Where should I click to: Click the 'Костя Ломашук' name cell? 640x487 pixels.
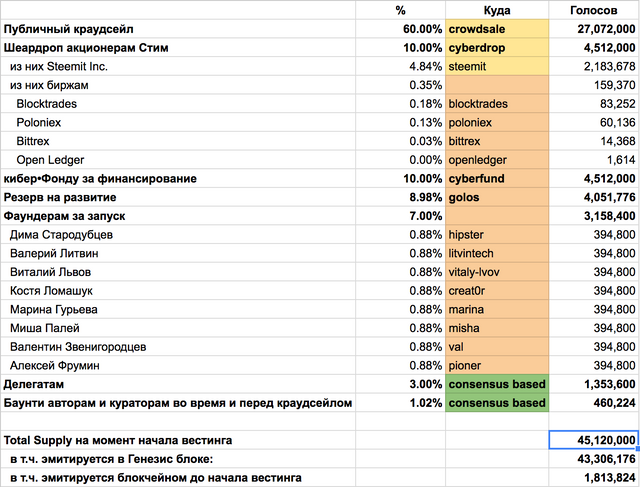point(178,291)
